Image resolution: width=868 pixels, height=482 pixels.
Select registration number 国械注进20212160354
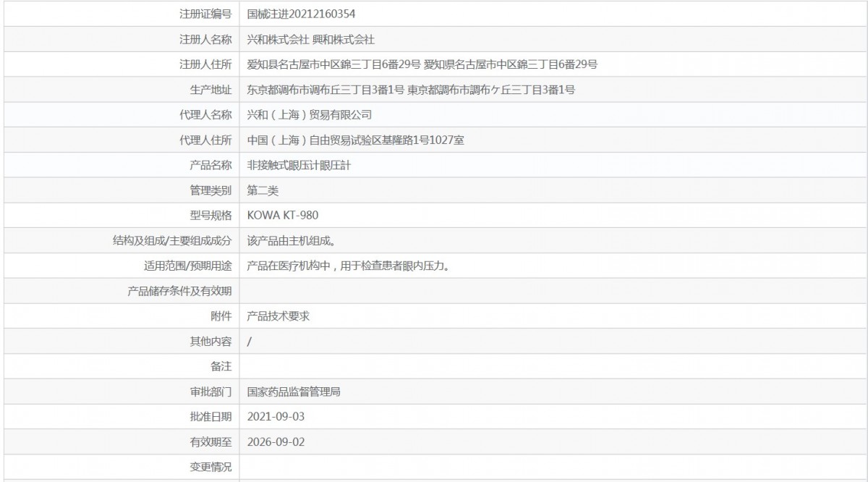[301, 14]
